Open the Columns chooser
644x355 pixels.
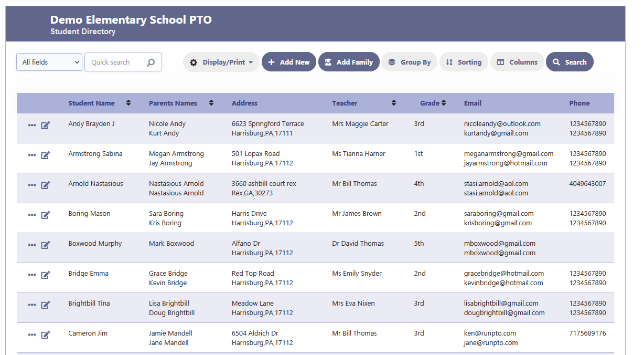point(517,62)
